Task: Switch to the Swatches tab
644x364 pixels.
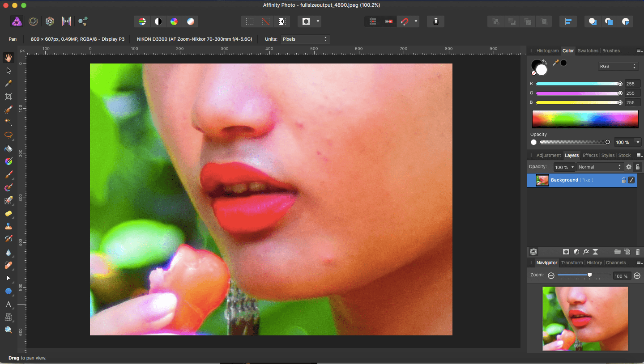Action: (588, 51)
